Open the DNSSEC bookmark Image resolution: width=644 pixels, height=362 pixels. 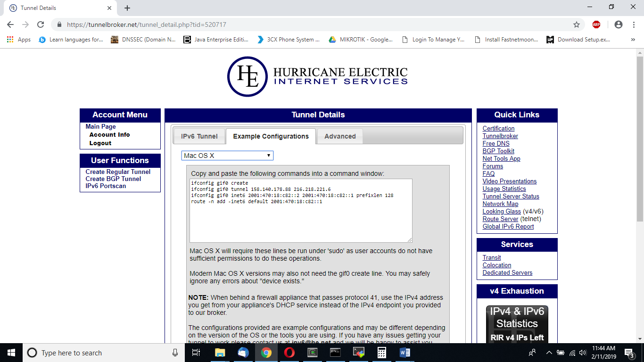[143, 40]
